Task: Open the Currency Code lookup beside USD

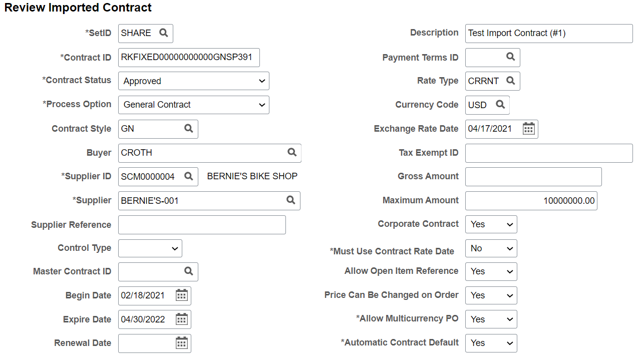Action: tap(501, 105)
